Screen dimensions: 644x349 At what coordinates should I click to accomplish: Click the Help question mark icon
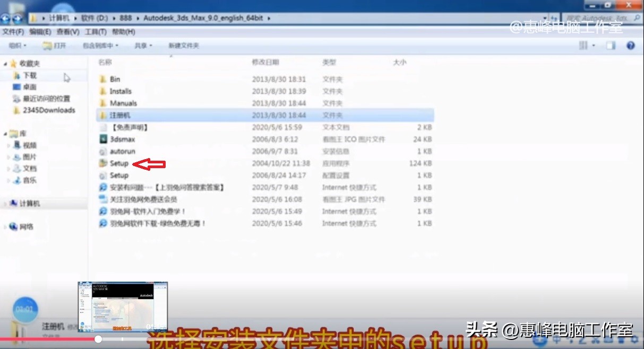point(631,45)
